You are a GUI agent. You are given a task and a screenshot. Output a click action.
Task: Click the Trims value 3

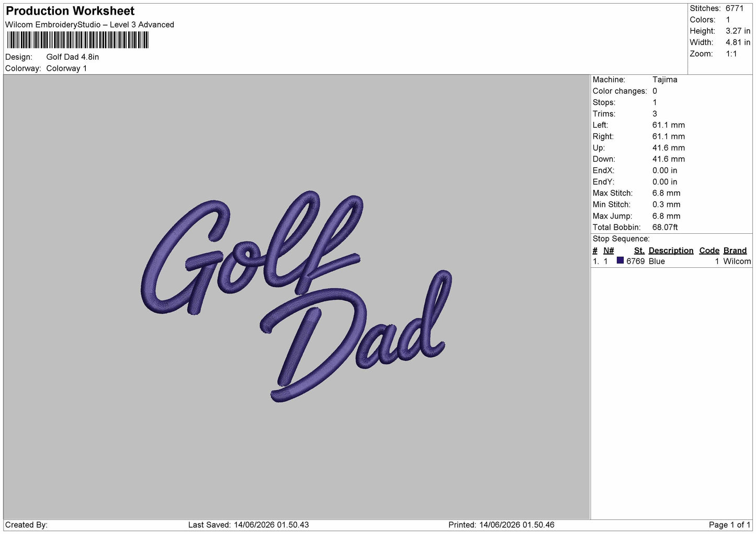coord(655,114)
